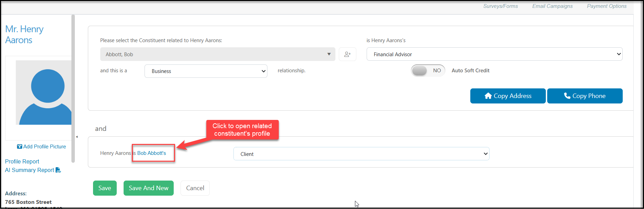Open the Client reciprocal relationship dropdown
The image size is (644, 209).
click(361, 154)
